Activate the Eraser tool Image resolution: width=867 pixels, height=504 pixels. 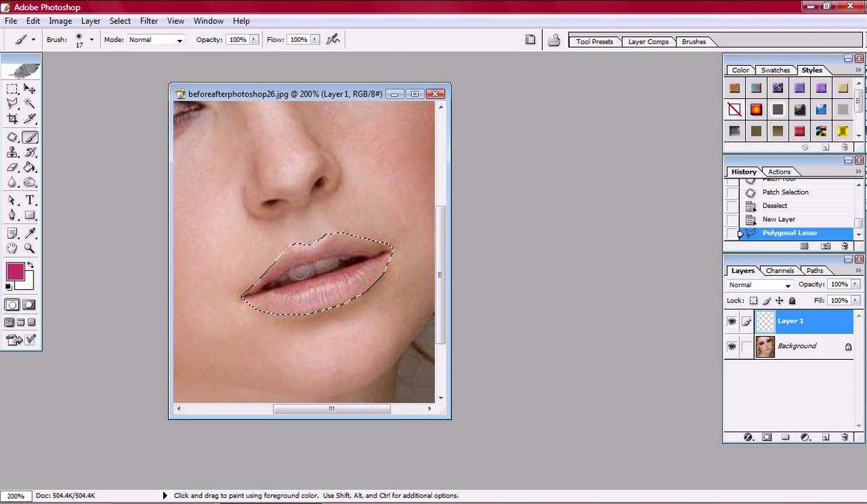13,167
